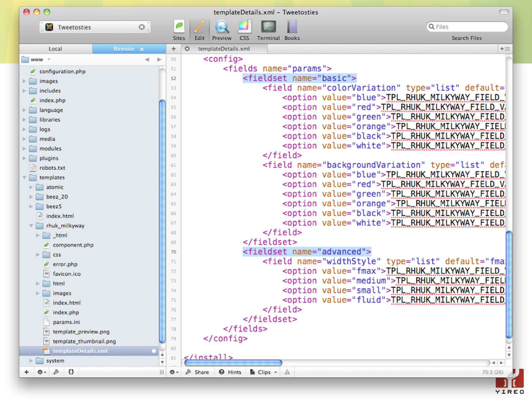This screenshot has height=399, width=532.
Task: Navigate forward in file browser
Action: click(159, 60)
